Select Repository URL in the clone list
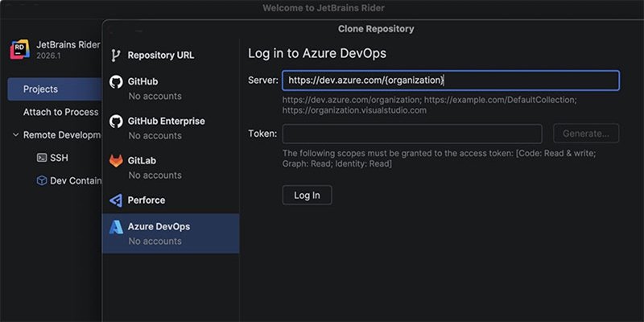Screen dimensions: 644x322 (171, 56)
